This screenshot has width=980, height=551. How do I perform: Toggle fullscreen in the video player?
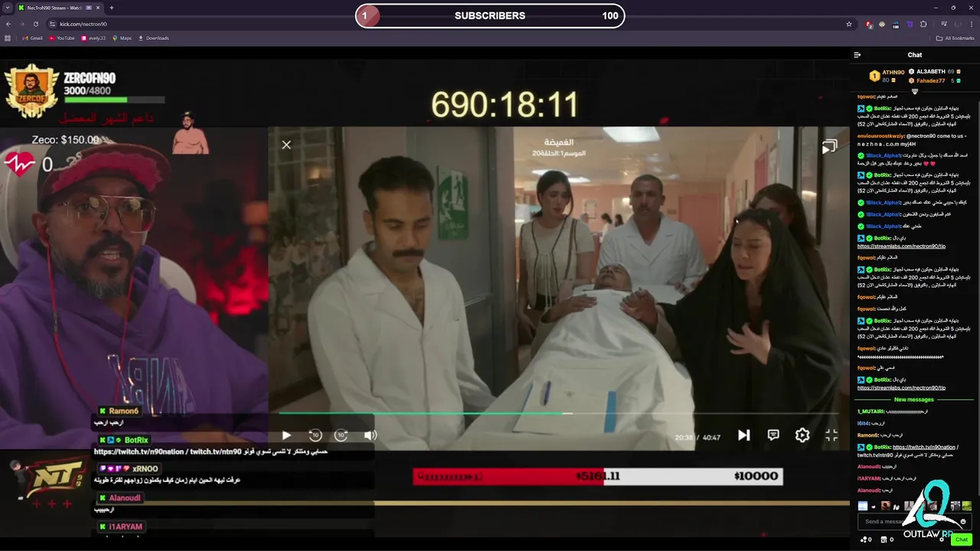pyautogui.click(x=831, y=435)
